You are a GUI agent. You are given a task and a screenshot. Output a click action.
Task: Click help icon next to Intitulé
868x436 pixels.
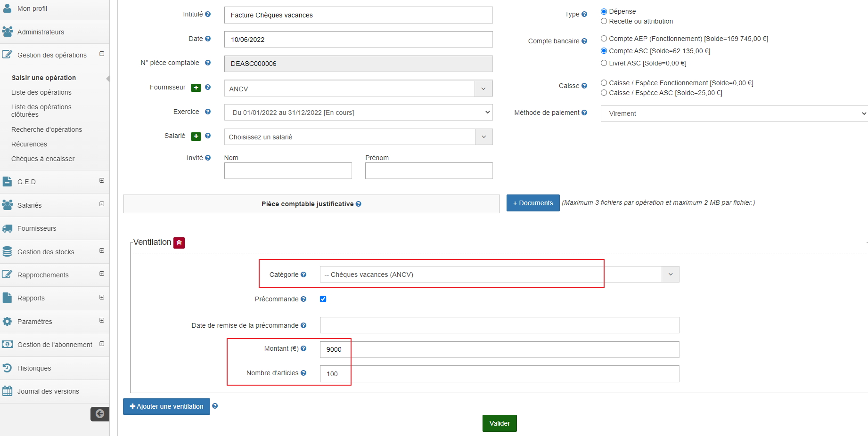208,14
